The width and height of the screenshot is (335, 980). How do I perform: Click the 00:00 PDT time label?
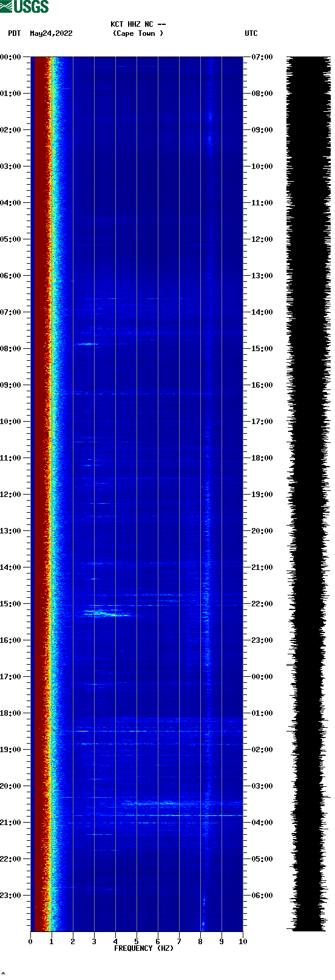tap(11, 57)
